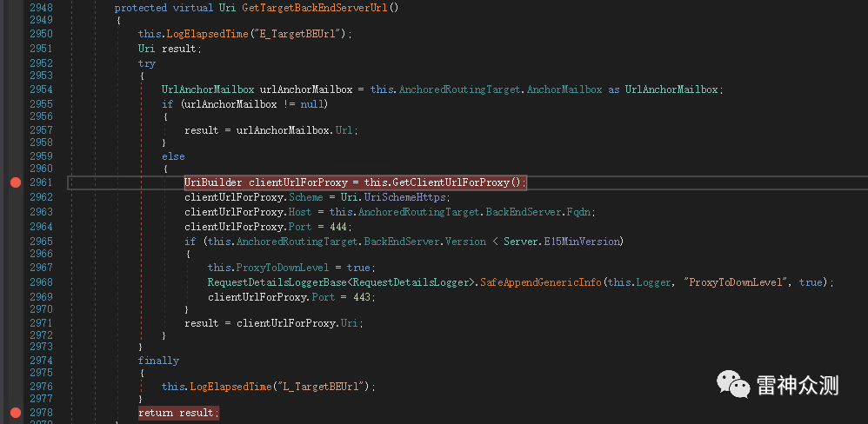Viewport: 868px width, 424px height.
Task: Click the else keyword
Action: tap(173, 156)
